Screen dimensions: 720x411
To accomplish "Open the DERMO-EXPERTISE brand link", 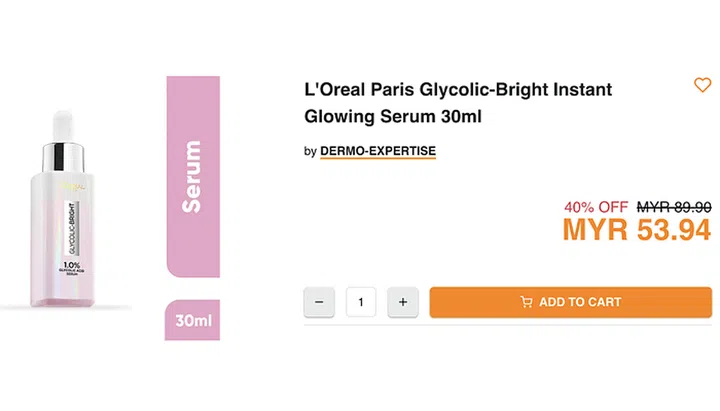I will [378, 151].
